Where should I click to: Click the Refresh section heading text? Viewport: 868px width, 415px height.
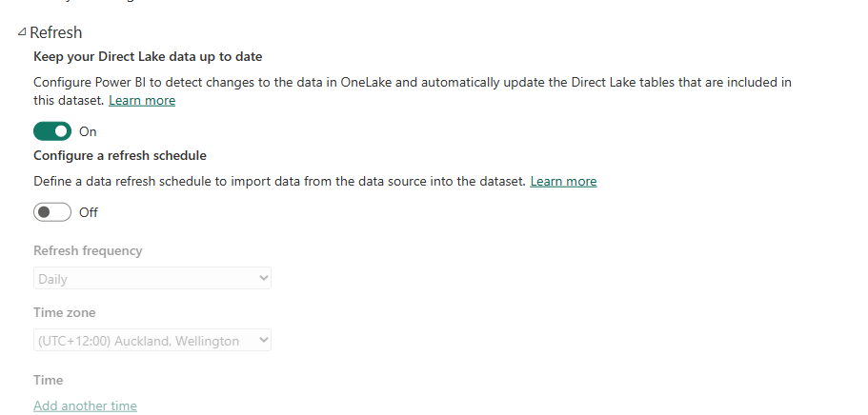(x=55, y=32)
